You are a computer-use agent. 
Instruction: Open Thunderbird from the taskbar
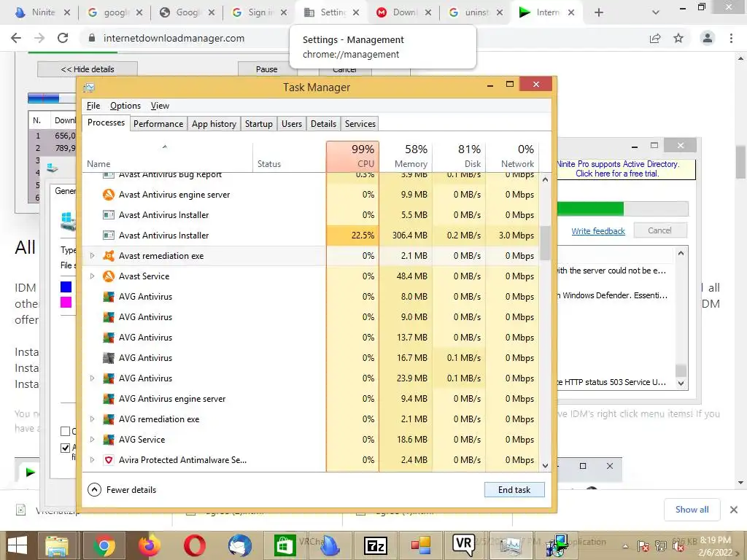tap(239, 545)
